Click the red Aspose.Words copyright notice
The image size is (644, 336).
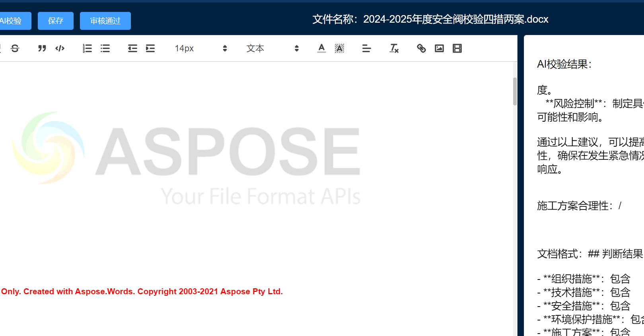tap(142, 291)
